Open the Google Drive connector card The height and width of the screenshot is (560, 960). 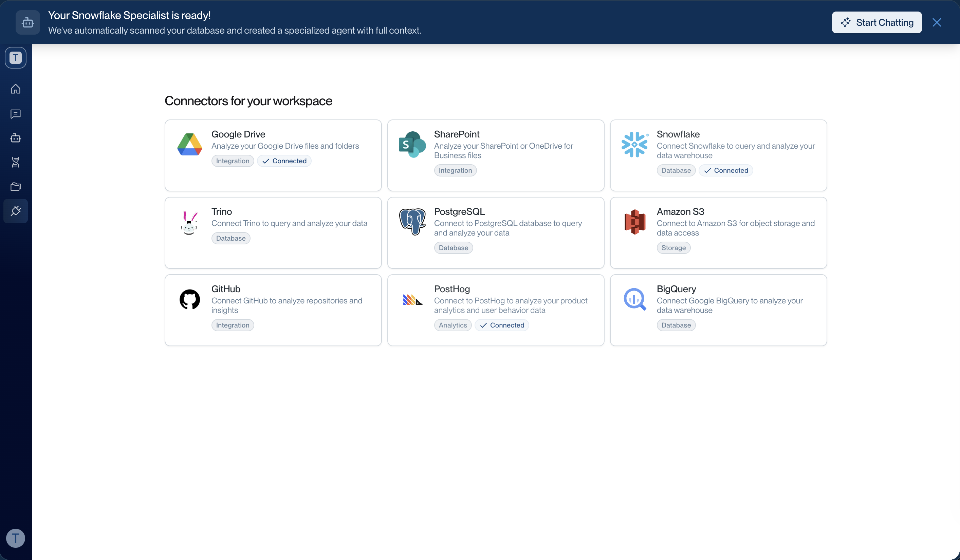click(273, 155)
